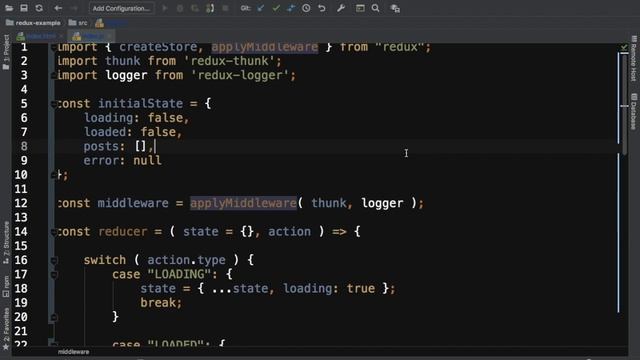Open the Favorites tool window
Image resolution: width=640 pixels, height=360 pixels.
[x=6, y=329]
